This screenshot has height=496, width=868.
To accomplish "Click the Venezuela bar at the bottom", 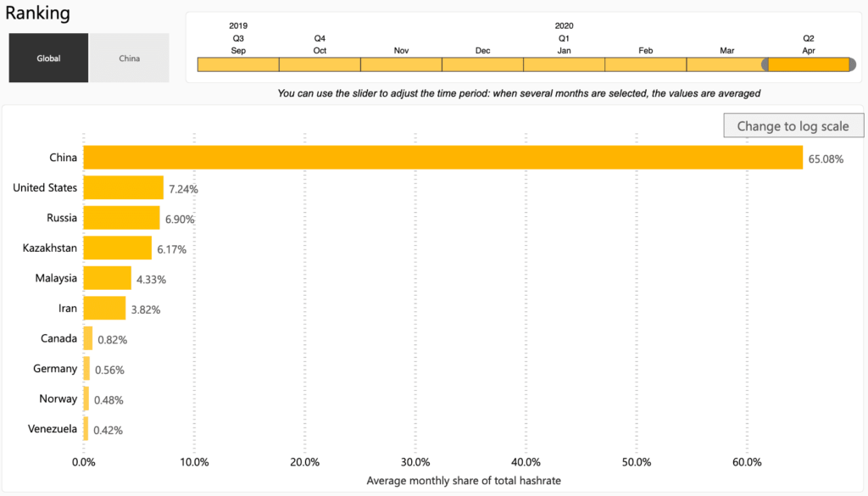I will coord(87,429).
